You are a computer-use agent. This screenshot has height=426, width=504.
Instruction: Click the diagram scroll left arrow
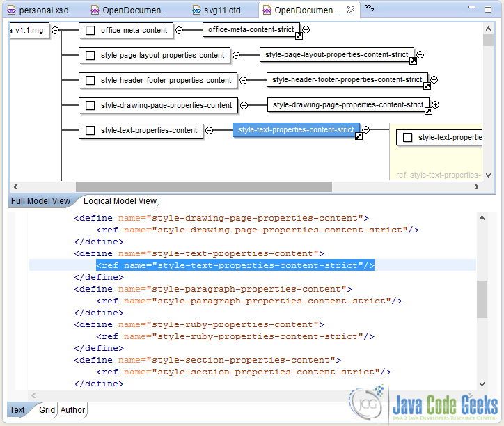tap(15, 187)
